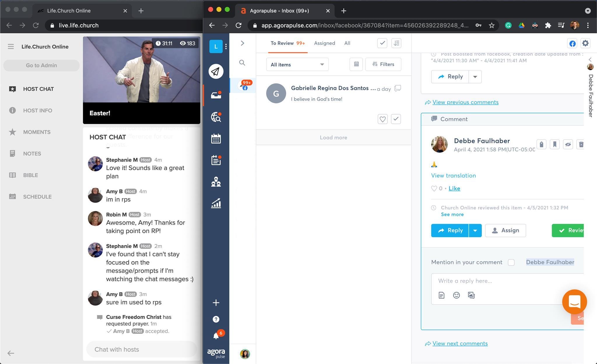Attach an image with the picture icon
Screen dimensions: 597x364
tap(471, 295)
